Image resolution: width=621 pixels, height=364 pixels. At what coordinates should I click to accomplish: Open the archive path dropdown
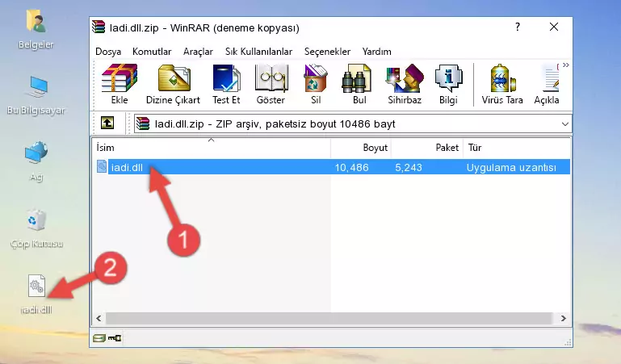point(565,123)
